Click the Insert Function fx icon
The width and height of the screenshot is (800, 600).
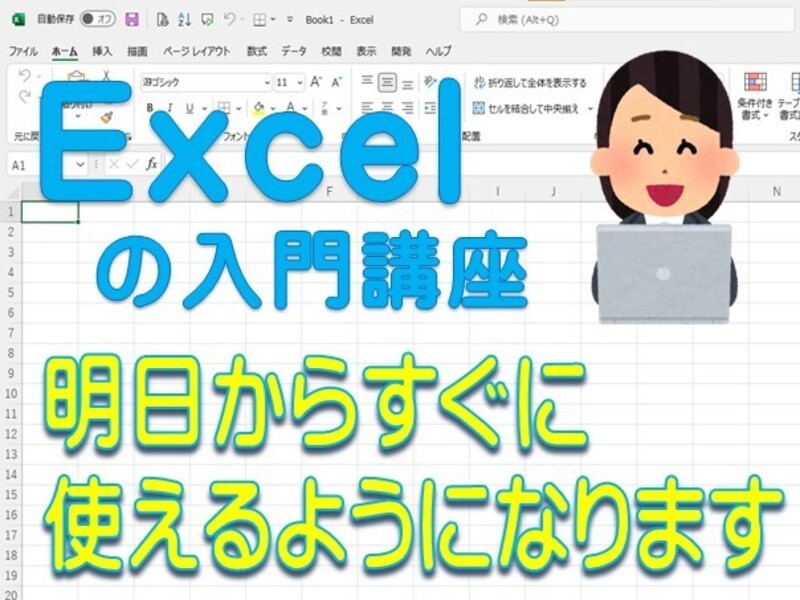tap(152, 164)
